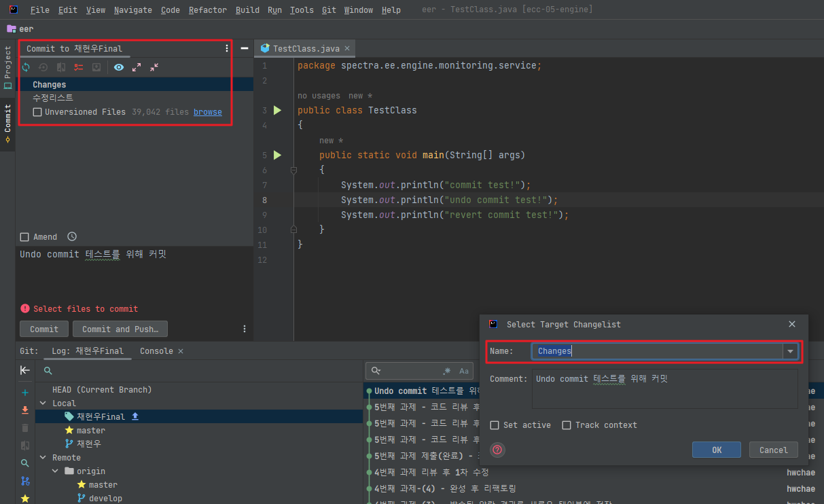Switch to the Console tab in the Git panel
This screenshot has height=504, width=824.
pyautogui.click(x=155, y=351)
